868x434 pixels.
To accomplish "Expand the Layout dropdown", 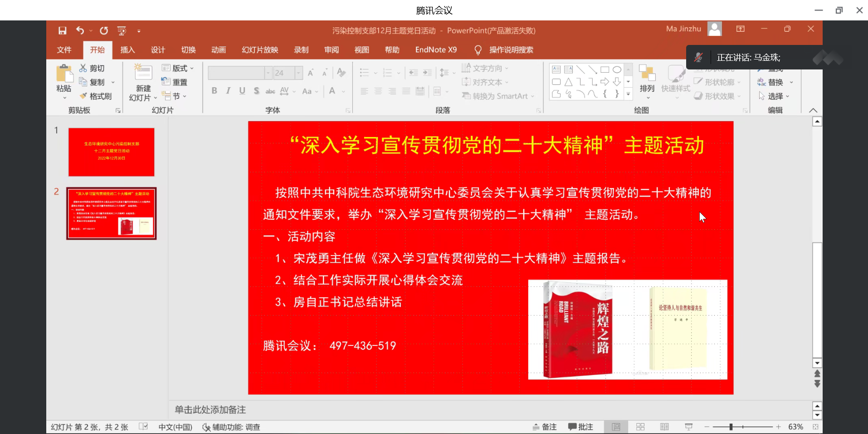I will click(178, 68).
